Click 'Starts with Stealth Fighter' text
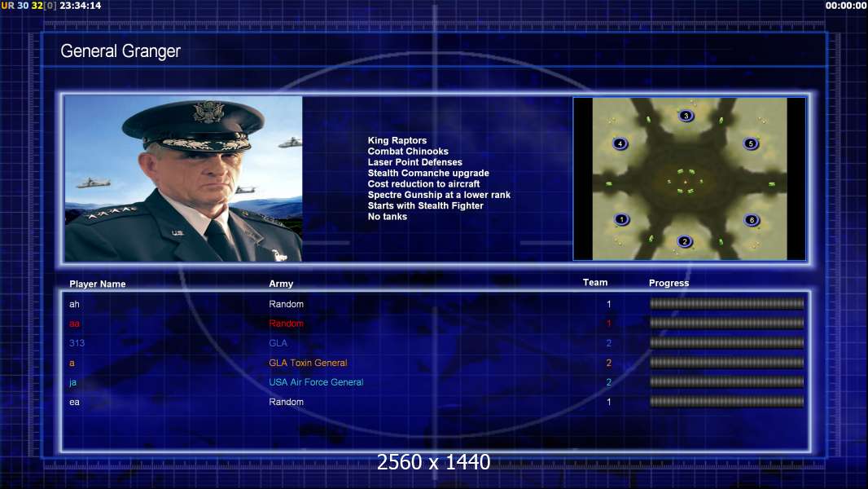 [x=425, y=205]
